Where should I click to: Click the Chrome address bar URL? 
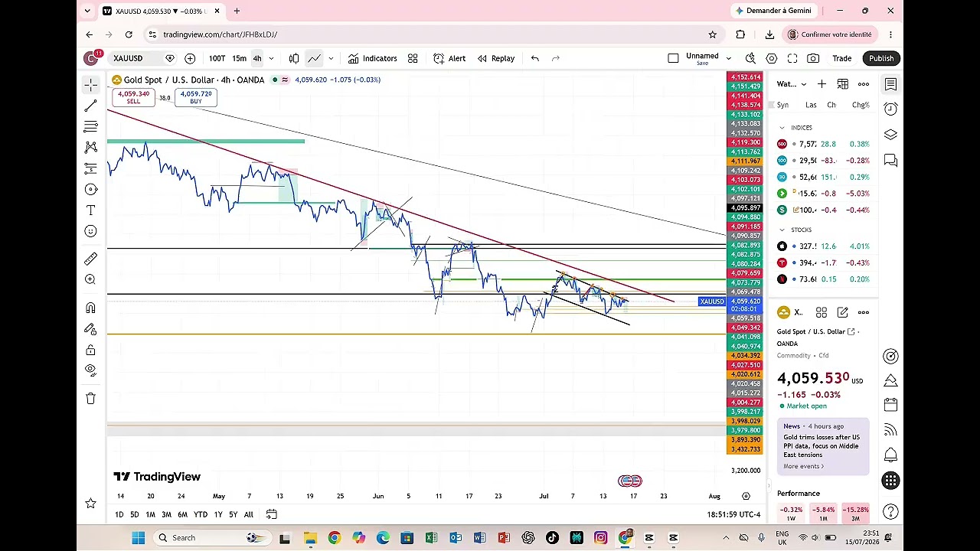pyautogui.click(x=220, y=34)
